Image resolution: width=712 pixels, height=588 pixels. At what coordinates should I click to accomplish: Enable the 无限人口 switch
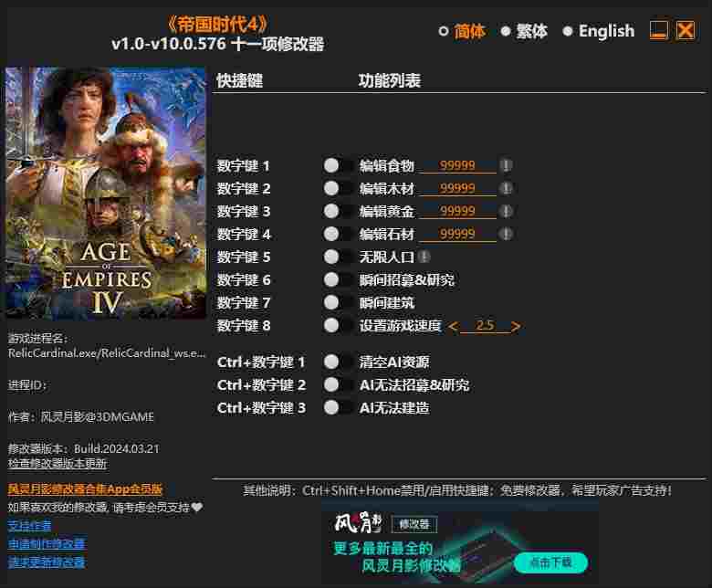coord(339,257)
